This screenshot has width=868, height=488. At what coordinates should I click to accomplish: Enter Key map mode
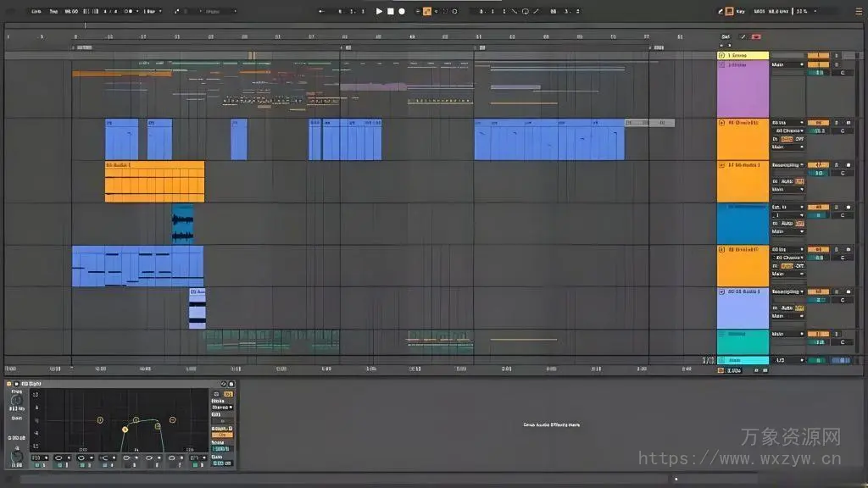coord(740,11)
